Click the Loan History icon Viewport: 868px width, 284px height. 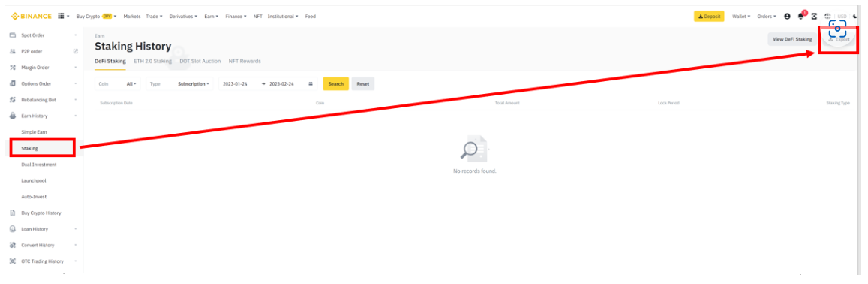tap(12, 229)
